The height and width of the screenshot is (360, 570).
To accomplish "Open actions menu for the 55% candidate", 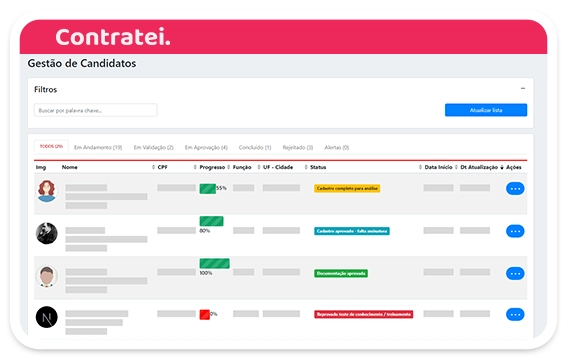I will [515, 188].
